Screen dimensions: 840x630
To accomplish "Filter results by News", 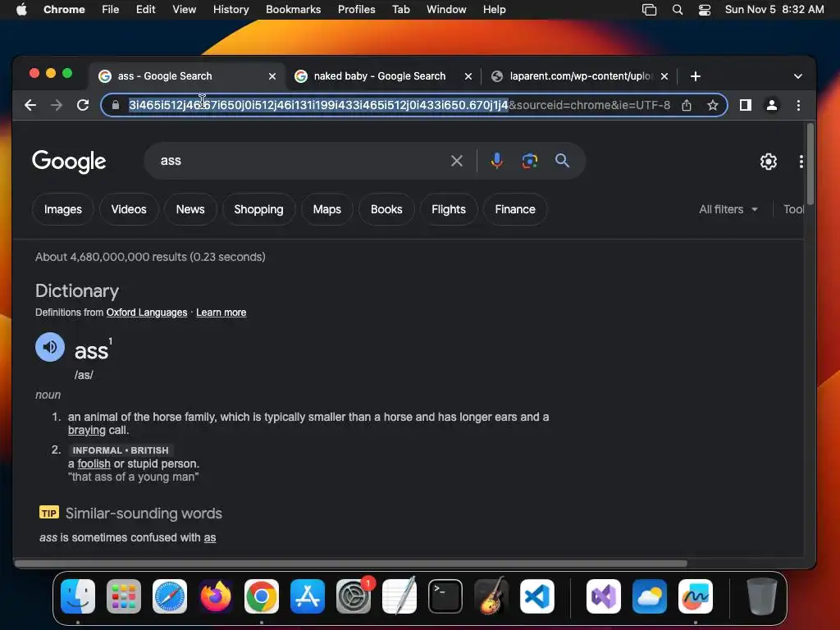I will (x=190, y=209).
